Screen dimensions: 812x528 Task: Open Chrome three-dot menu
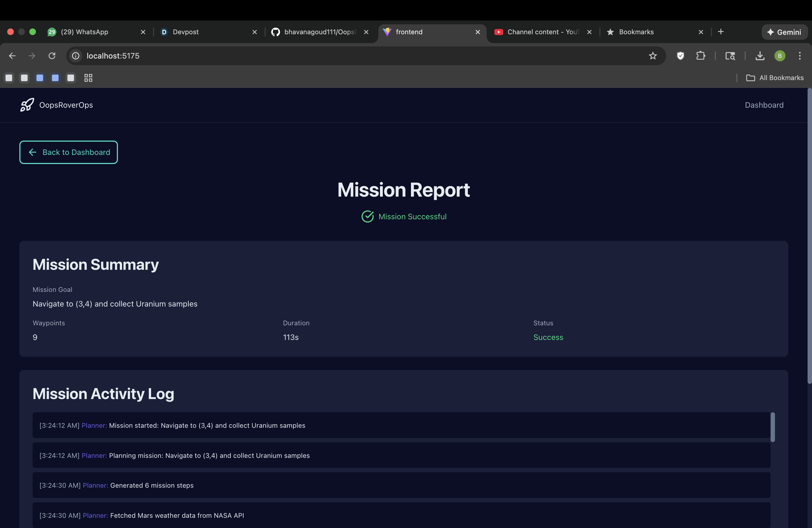(799, 56)
